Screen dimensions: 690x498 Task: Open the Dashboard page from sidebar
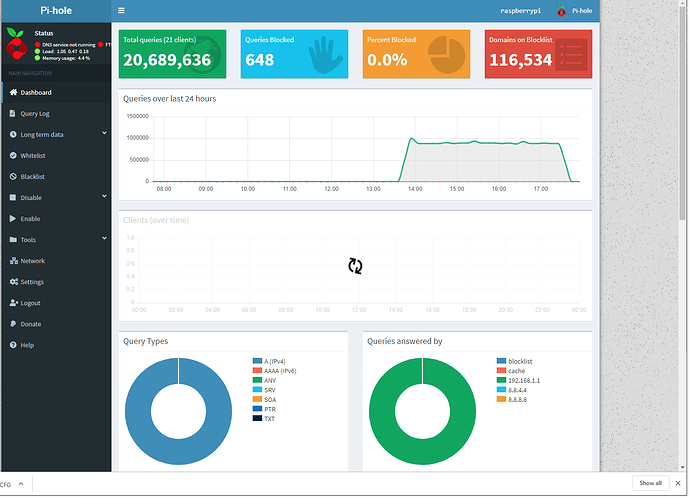pyautogui.click(x=35, y=93)
